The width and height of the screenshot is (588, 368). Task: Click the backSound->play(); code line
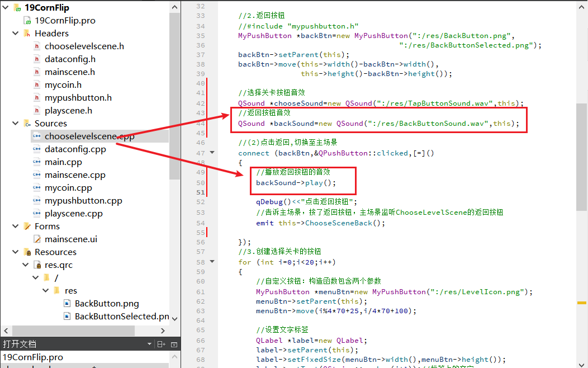[x=296, y=183]
